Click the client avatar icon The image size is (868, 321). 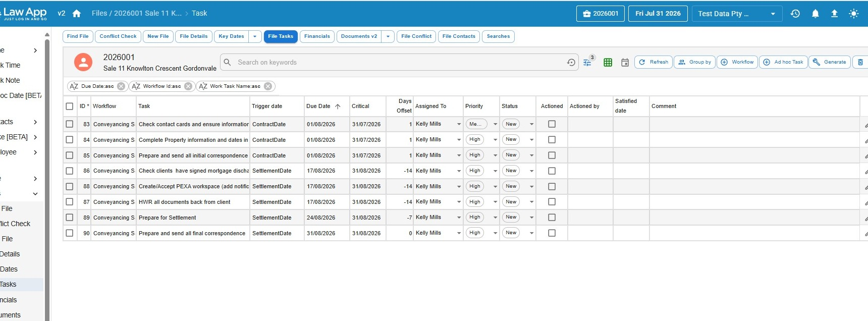tap(83, 62)
